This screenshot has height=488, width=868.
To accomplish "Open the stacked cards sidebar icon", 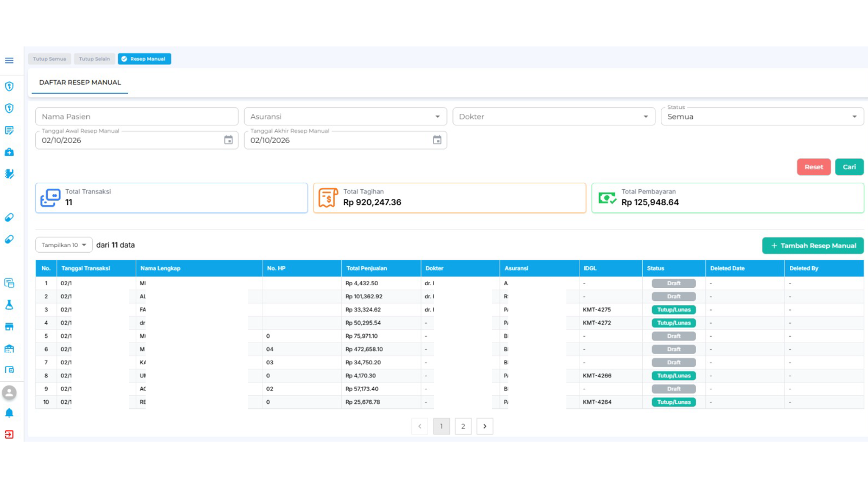I will [x=9, y=283].
